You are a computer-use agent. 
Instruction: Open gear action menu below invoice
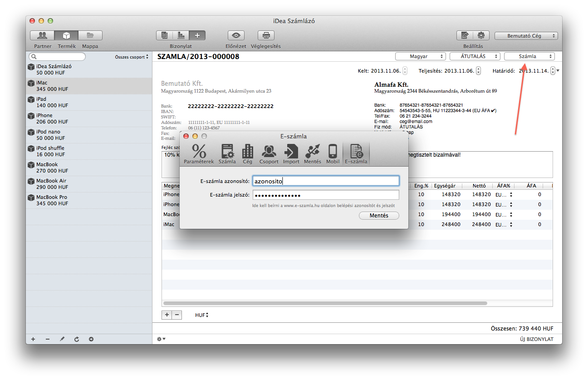161,339
